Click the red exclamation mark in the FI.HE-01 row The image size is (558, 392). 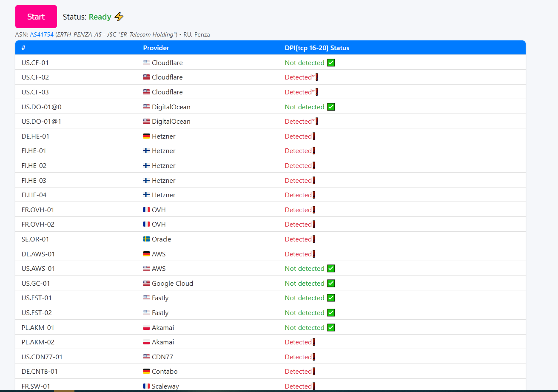[314, 151]
